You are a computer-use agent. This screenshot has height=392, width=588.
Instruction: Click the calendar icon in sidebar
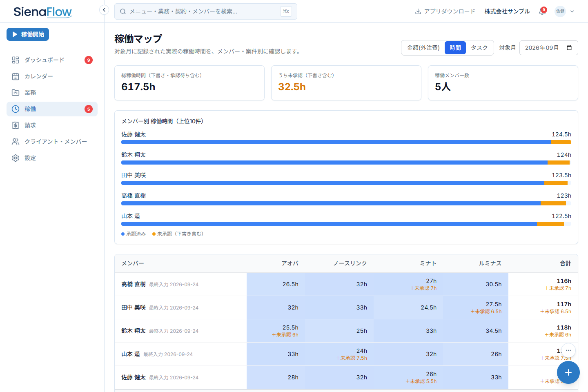[16, 76]
